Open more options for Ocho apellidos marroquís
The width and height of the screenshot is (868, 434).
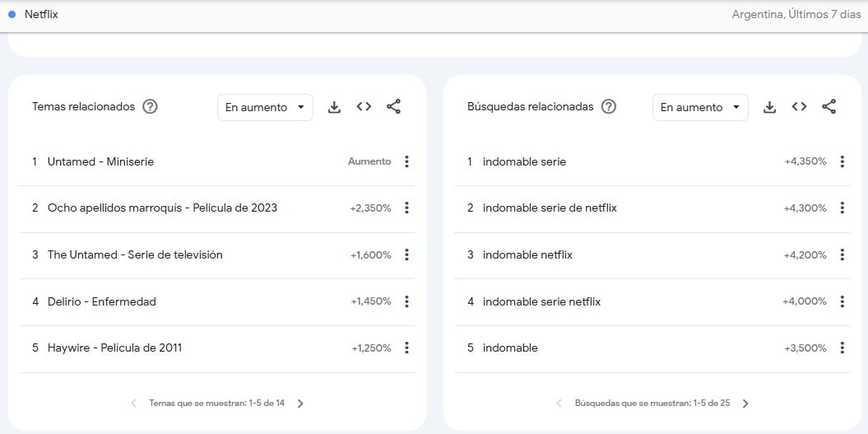pyautogui.click(x=407, y=208)
